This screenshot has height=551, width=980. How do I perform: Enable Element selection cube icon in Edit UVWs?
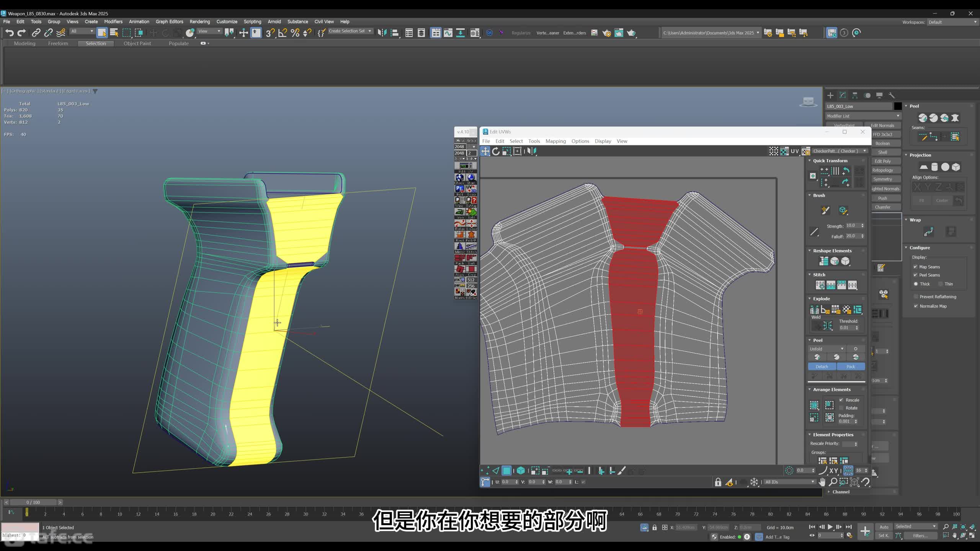[x=521, y=471]
